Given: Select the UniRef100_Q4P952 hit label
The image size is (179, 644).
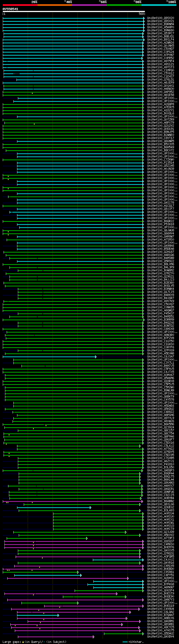Looking at the screenshot, I should pyautogui.click(x=161, y=92).
